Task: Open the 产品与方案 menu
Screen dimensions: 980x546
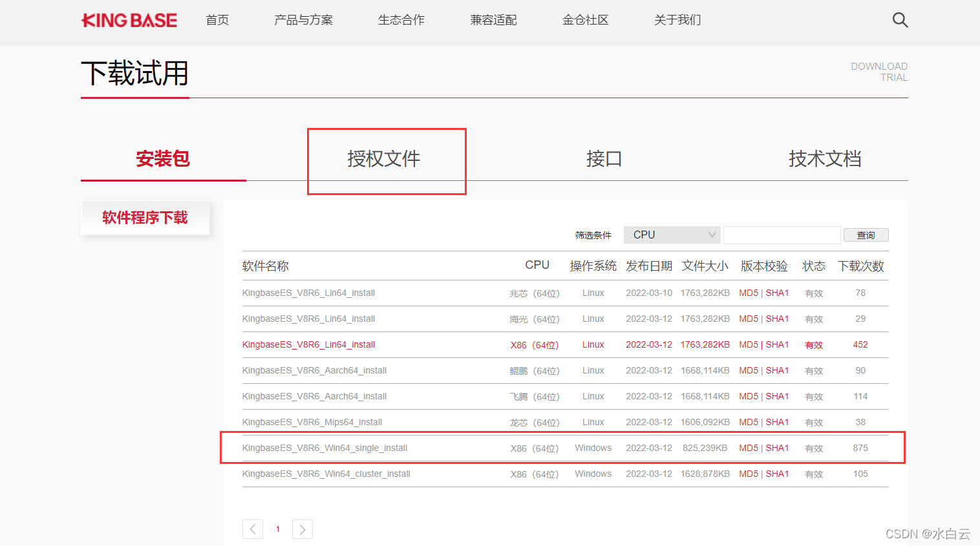Action: [x=303, y=20]
